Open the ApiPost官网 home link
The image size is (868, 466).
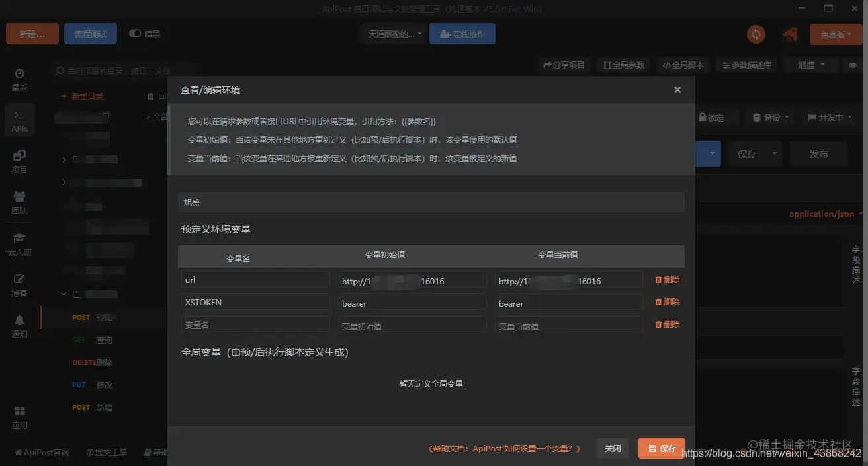pos(42,452)
